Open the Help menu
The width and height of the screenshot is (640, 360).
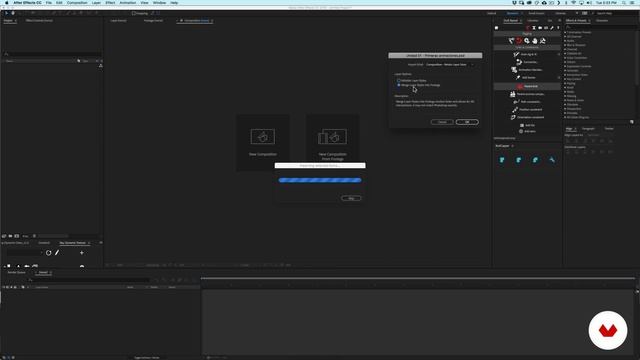tap(174, 3)
